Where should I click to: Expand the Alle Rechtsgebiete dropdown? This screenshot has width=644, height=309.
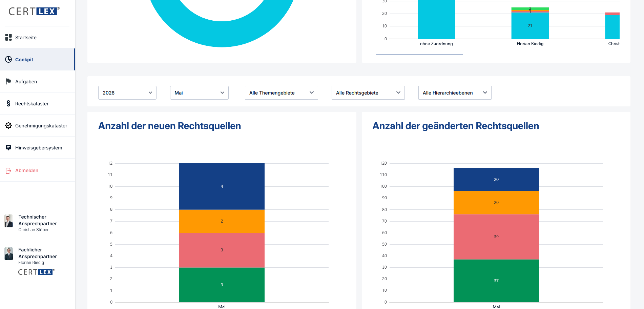[368, 92]
